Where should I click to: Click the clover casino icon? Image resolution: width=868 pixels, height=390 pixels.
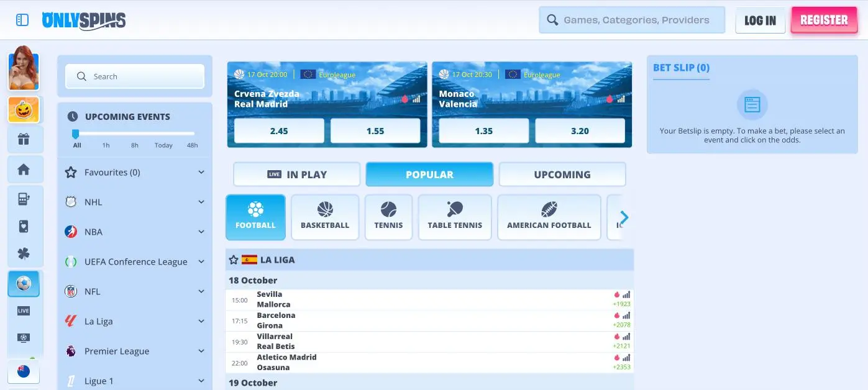click(24, 253)
